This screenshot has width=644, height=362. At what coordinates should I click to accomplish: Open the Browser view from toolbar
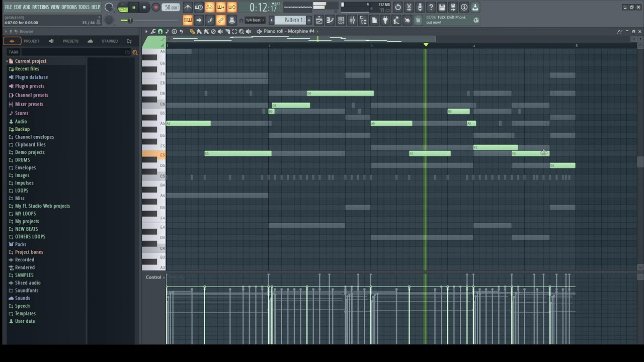tap(363, 20)
